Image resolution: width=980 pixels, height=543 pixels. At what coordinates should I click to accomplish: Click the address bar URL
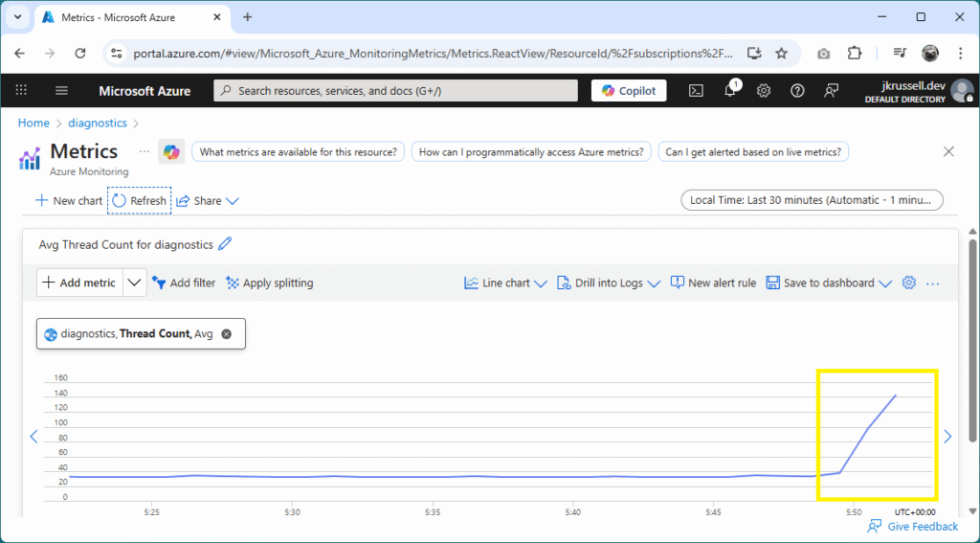click(x=433, y=54)
